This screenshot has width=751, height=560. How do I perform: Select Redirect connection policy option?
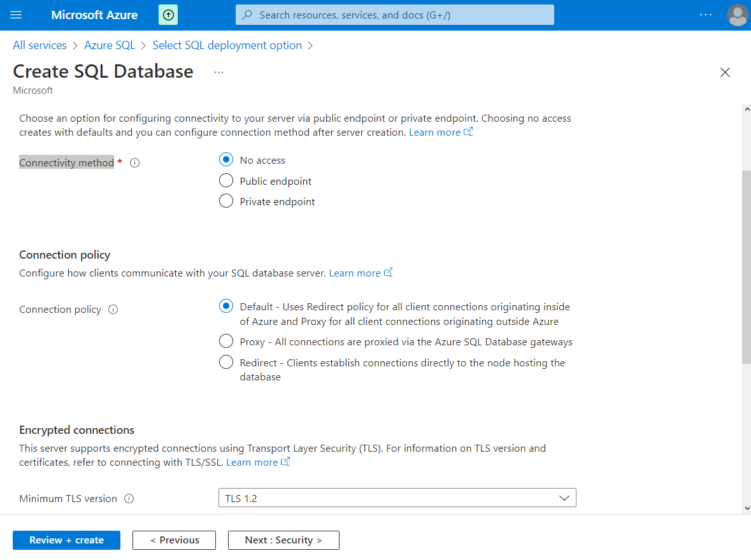226,362
